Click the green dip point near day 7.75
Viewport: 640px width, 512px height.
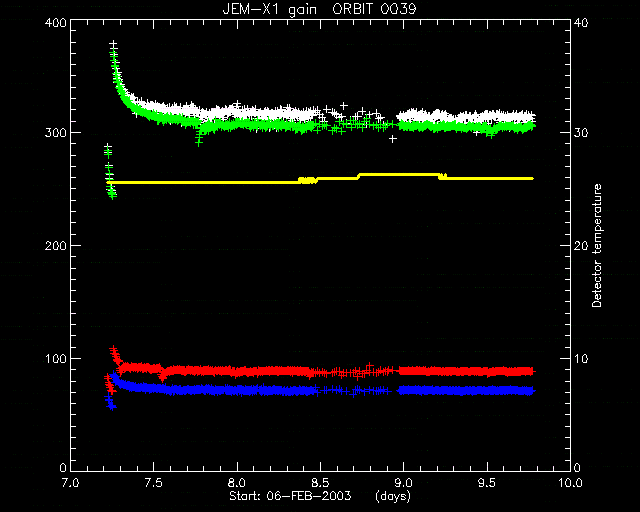(x=199, y=142)
